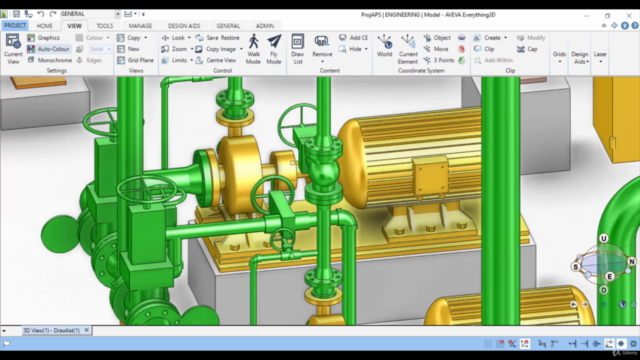This screenshot has width=640, height=360.
Task: Switch to the HOME tab
Action: [44, 26]
